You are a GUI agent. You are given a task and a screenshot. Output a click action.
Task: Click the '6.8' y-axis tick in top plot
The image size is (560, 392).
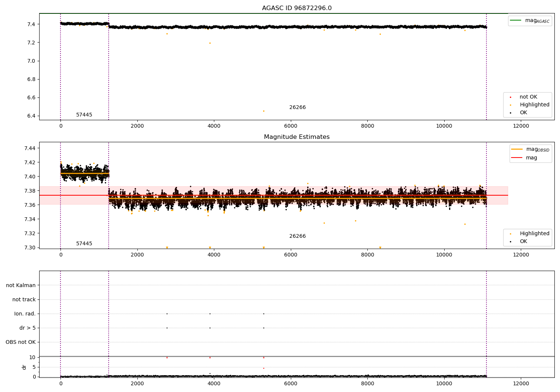[x=31, y=79]
